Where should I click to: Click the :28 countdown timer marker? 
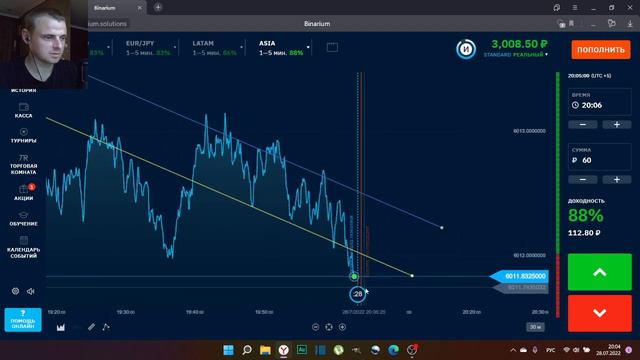pyautogui.click(x=358, y=294)
